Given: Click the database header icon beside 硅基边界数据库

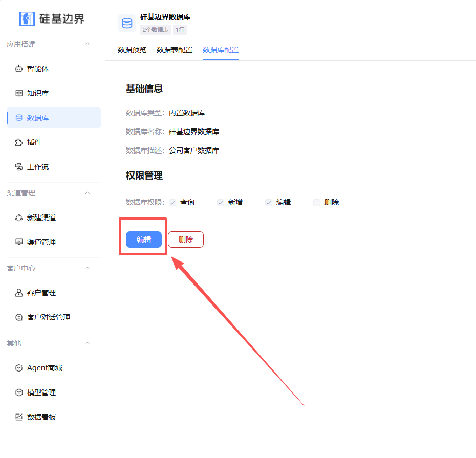Looking at the screenshot, I should 127,23.
